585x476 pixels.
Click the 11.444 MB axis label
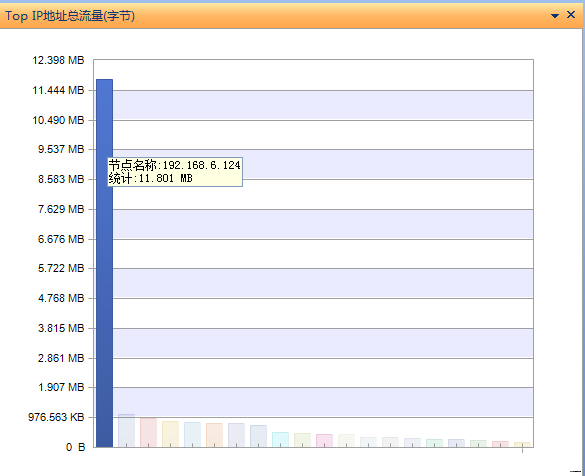pyautogui.click(x=58, y=90)
